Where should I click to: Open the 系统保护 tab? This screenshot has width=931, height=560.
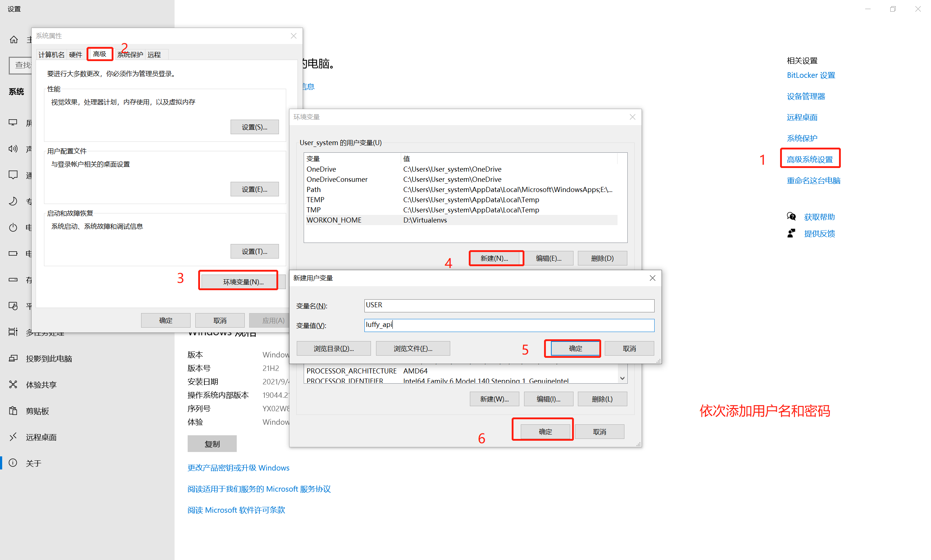[x=131, y=55]
